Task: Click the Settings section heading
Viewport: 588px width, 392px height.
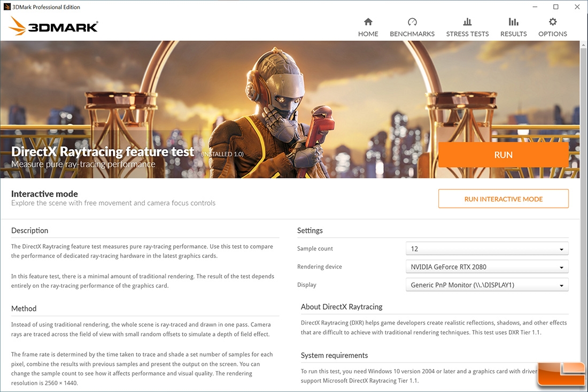Action: point(310,231)
